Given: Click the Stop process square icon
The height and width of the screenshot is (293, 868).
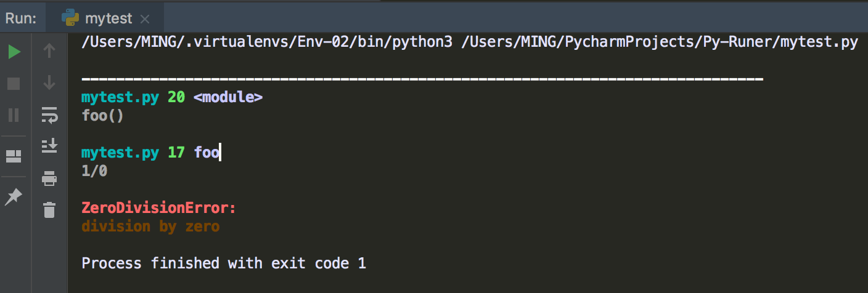Looking at the screenshot, I should pyautogui.click(x=14, y=83).
